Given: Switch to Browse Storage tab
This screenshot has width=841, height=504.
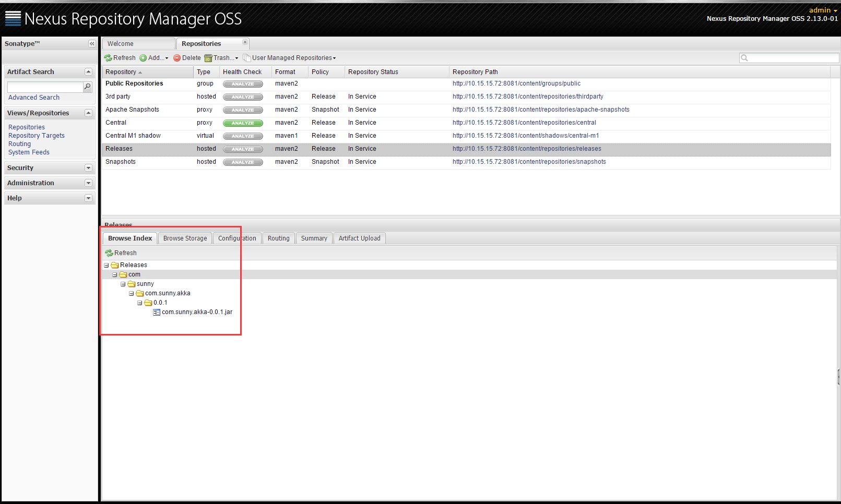Looking at the screenshot, I should (185, 238).
